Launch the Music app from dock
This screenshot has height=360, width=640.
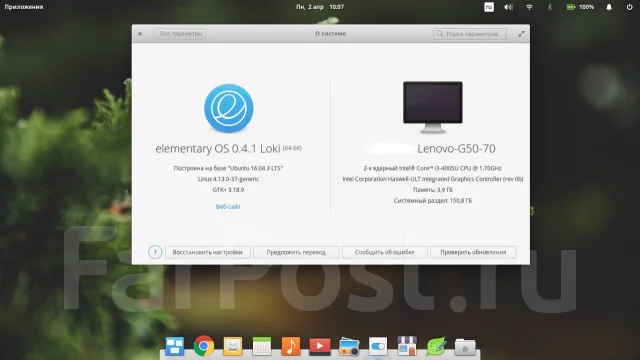pos(291,346)
